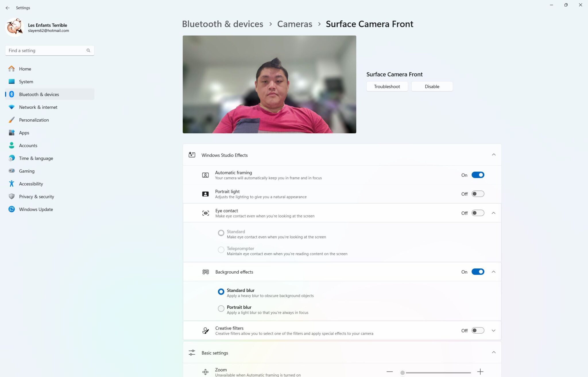Click the Cameras breadcrumb link
588x377 pixels.
click(x=295, y=24)
